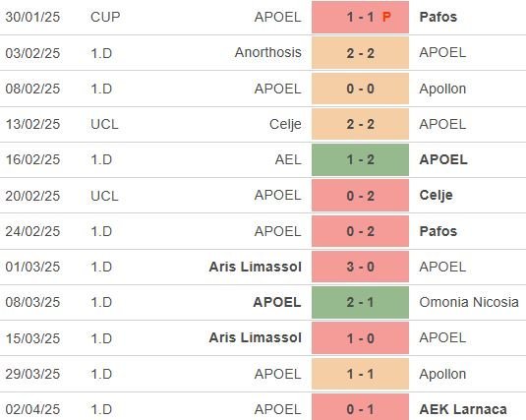The width and height of the screenshot is (526, 420).
Task: Click the 0 - 0 APOEL vs Apollon score
Action: [360, 89]
